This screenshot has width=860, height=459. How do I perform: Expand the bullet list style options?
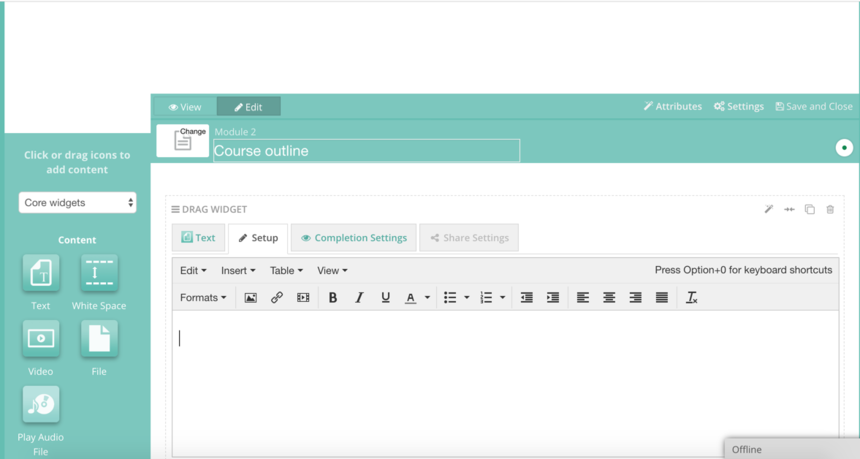pyautogui.click(x=467, y=298)
